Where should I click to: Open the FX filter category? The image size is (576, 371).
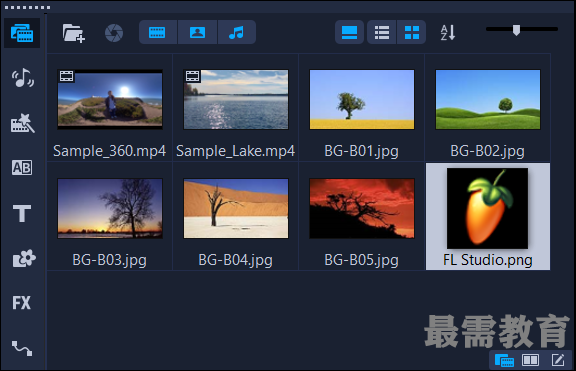click(x=22, y=303)
